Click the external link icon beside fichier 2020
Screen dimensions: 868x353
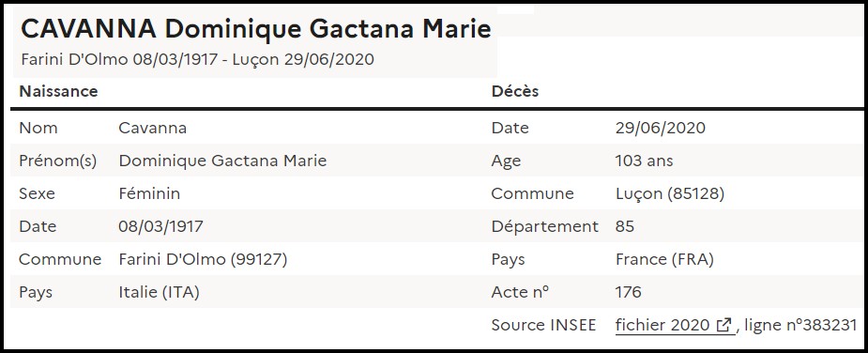tap(724, 325)
